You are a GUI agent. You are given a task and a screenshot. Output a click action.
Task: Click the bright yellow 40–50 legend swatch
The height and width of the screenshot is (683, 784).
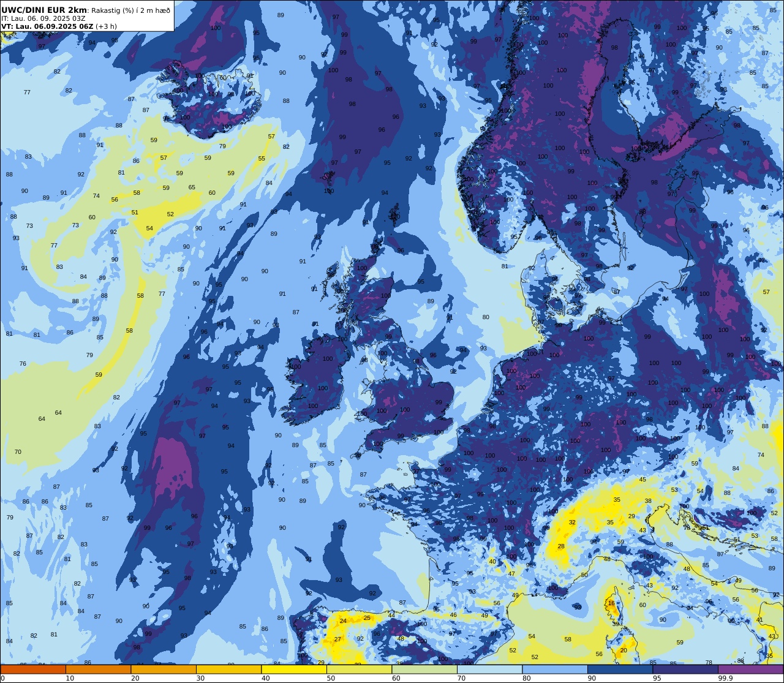(x=294, y=670)
